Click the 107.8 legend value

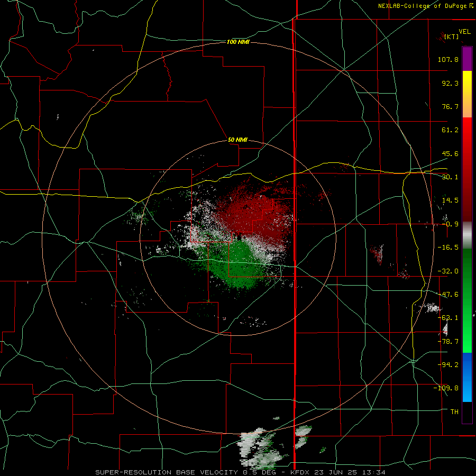pyautogui.click(x=448, y=59)
